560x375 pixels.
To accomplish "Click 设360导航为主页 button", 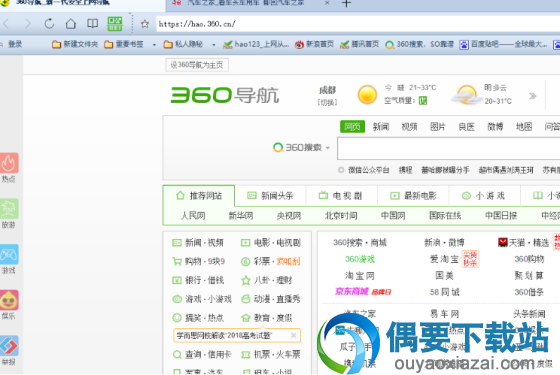I will click(197, 65).
